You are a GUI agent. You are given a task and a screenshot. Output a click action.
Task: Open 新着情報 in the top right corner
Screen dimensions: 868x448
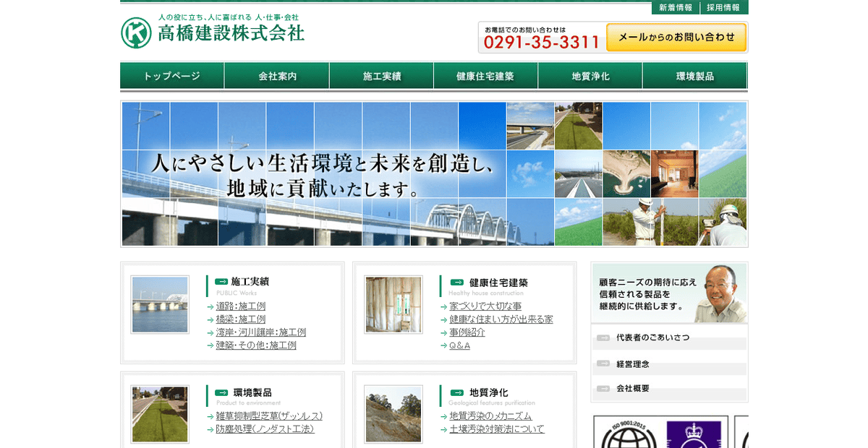pyautogui.click(x=675, y=7)
